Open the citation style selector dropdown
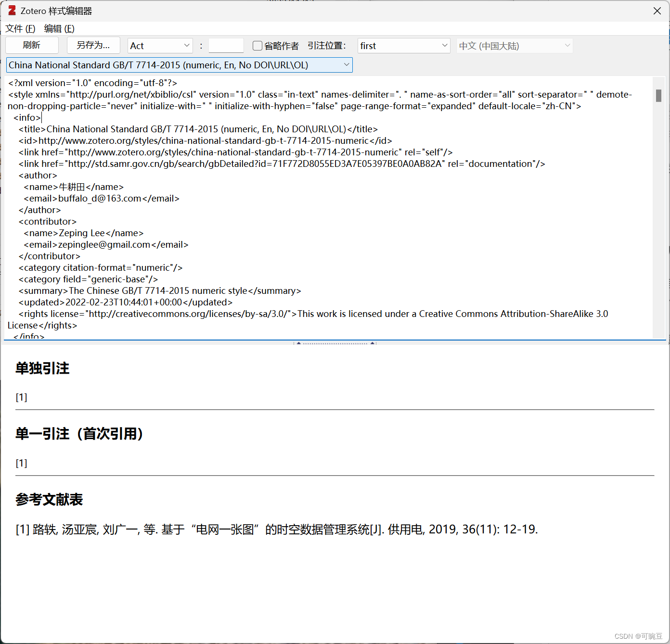 click(x=180, y=65)
